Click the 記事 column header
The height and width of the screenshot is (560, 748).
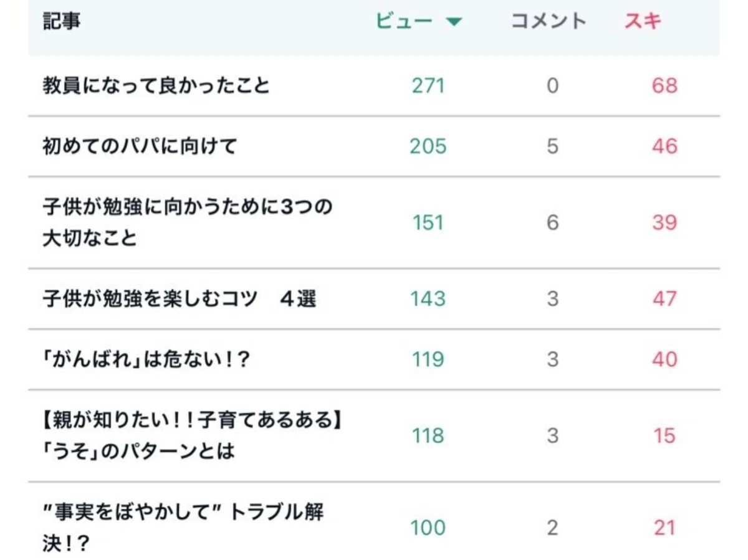click(61, 21)
